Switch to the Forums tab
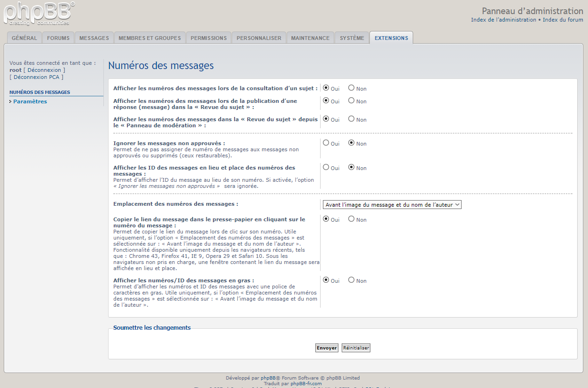This screenshot has width=588, height=388. [58, 38]
